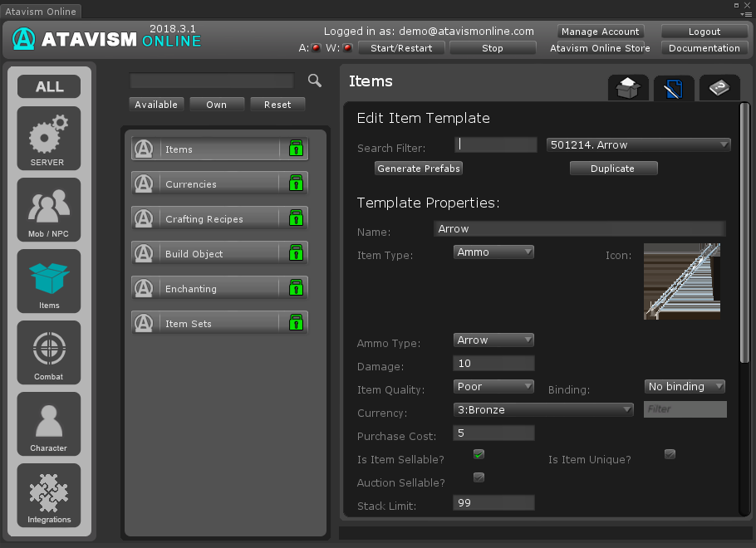This screenshot has width=756, height=548.
Task: Open the help book tab icon
Action: tap(719, 87)
